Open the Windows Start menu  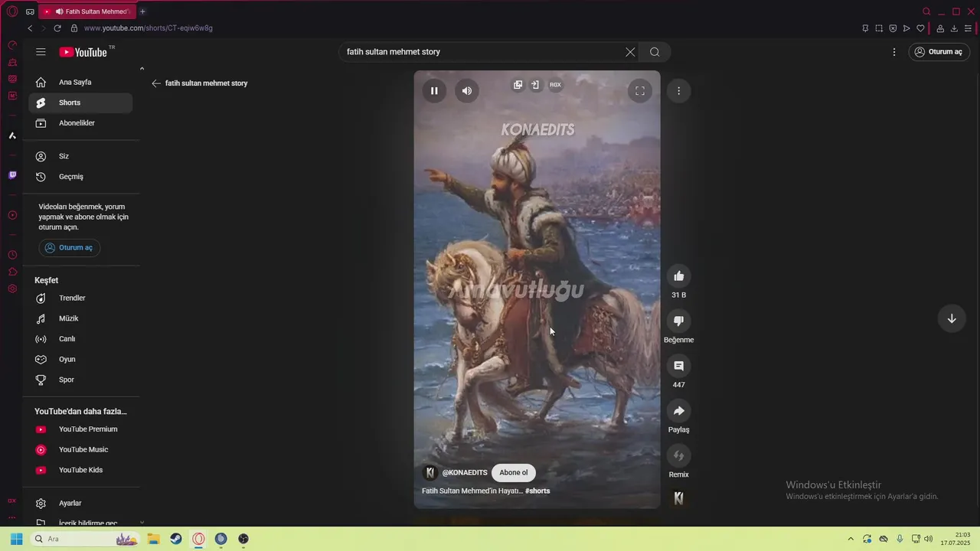point(16,539)
